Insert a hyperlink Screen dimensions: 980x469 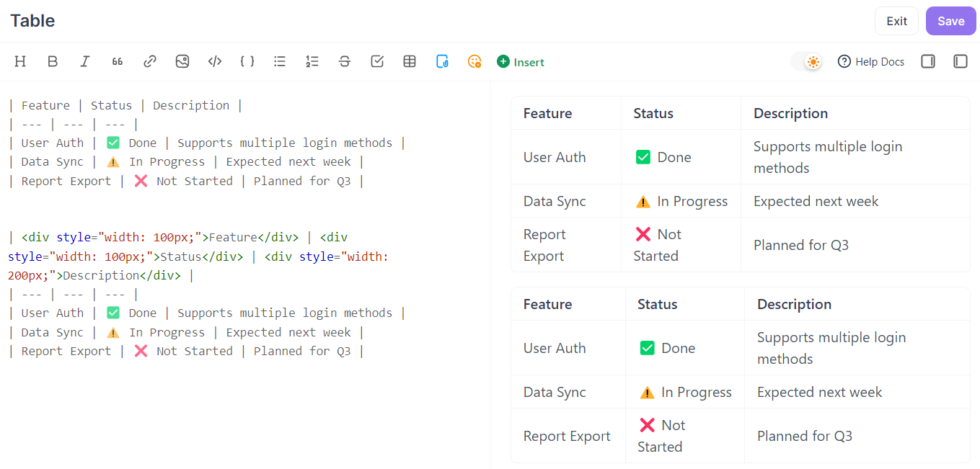point(150,62)
